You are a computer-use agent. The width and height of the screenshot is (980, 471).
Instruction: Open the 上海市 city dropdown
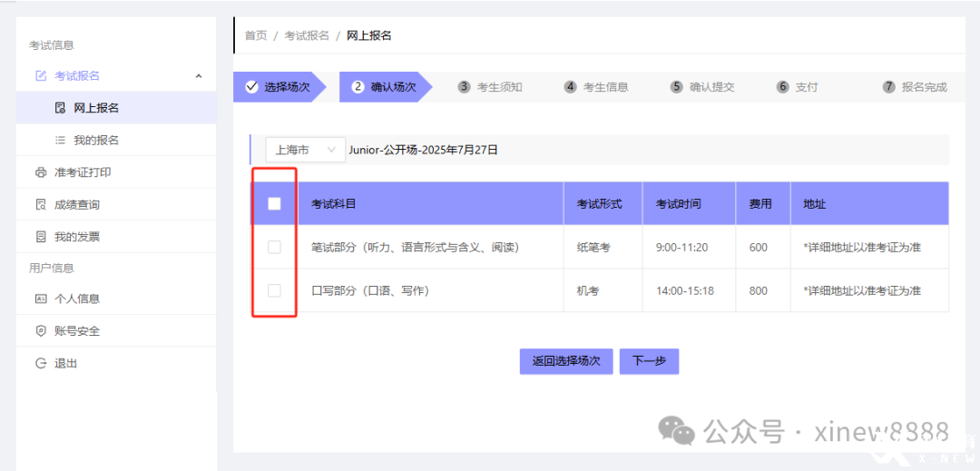pyautogui.click(x=305, y=150)
